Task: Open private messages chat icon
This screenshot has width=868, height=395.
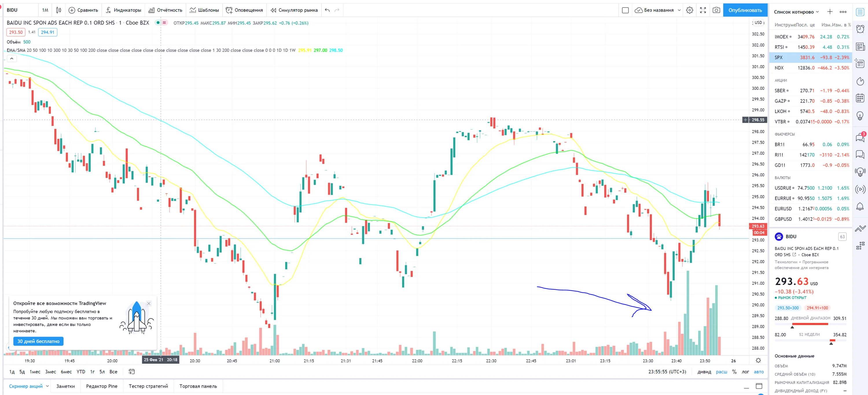Action: click(x=860, y=154)
